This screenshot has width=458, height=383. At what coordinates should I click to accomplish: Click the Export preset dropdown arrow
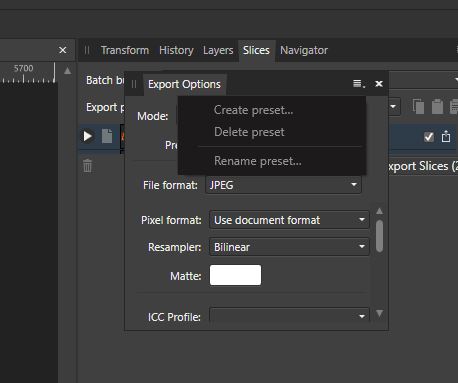click(393, 107)
